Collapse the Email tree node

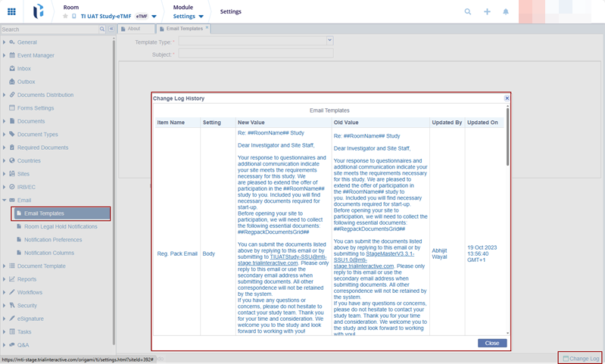tap(5, 201)
